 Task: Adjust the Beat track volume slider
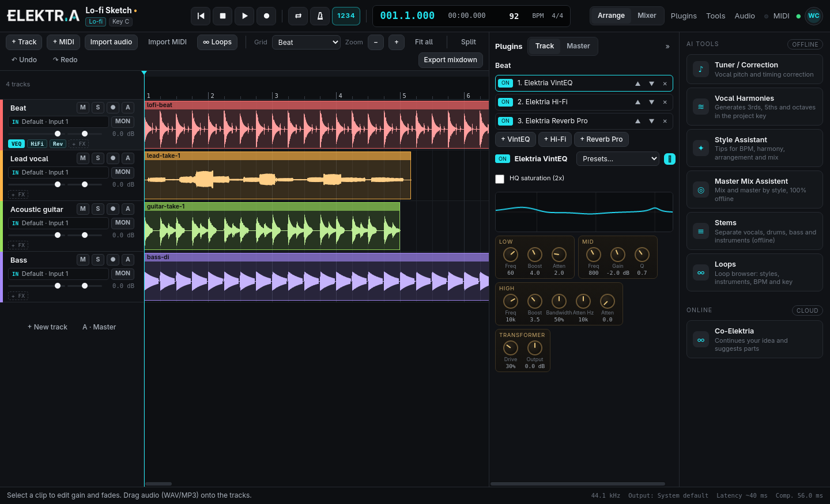[37, 134]
